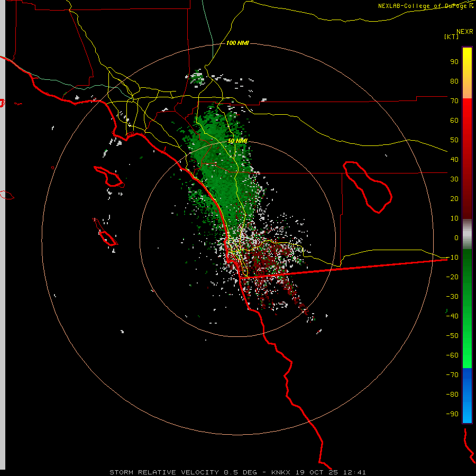Screen dimensions: 476x476
Task: Click the KNKX station identifier in the caption
Action: (280, 472)
